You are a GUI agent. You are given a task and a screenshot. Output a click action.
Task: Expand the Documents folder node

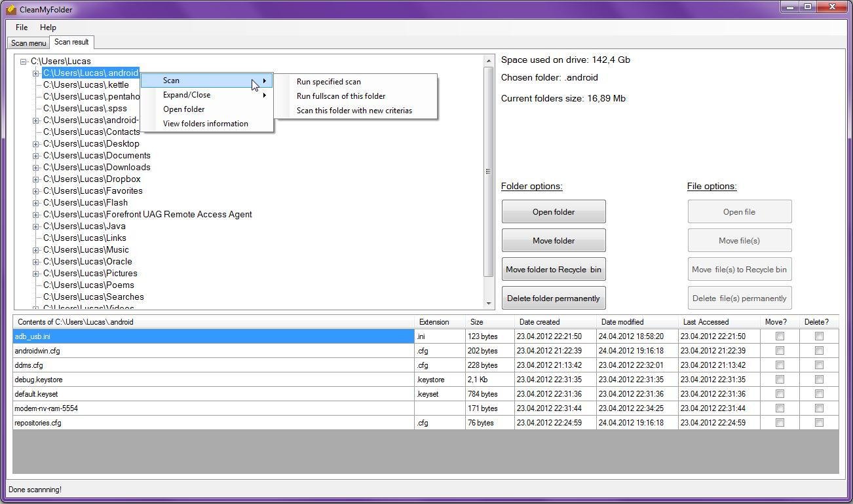click(36, 156)
